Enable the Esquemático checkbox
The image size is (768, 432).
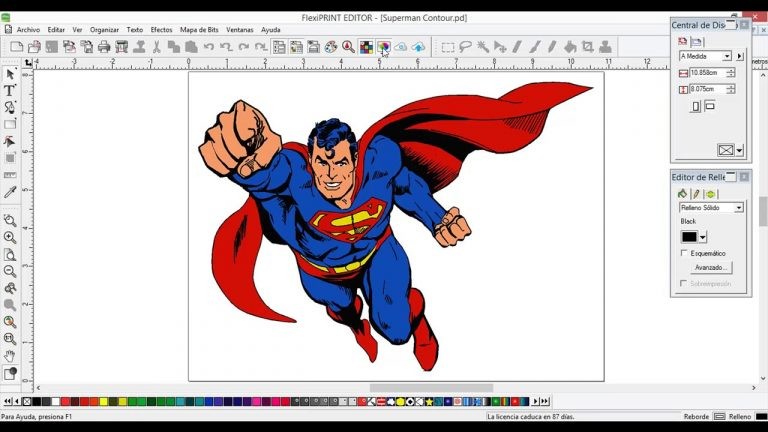pyautogui.click(x=684, y=253)
